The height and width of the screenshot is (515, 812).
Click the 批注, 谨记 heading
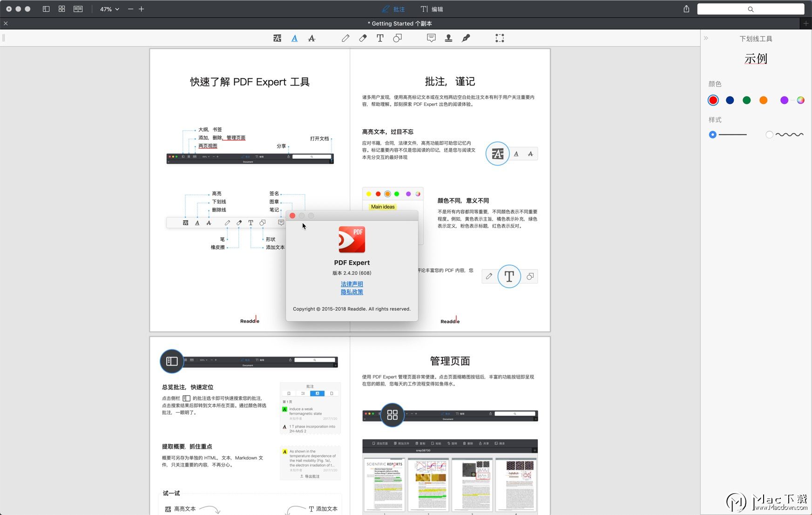click(x=450, y=81)
